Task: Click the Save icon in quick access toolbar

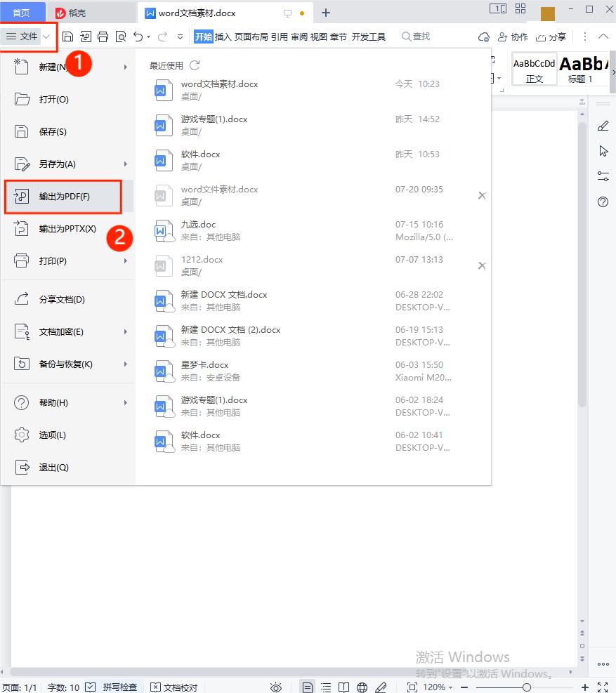Action: (x=67, y=36)
